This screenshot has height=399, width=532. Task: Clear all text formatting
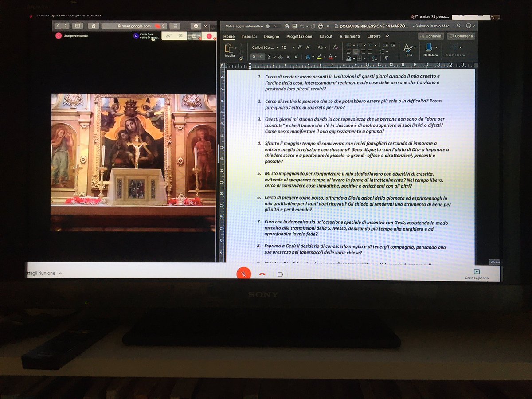pyautogui.click(x=335, y=47)
